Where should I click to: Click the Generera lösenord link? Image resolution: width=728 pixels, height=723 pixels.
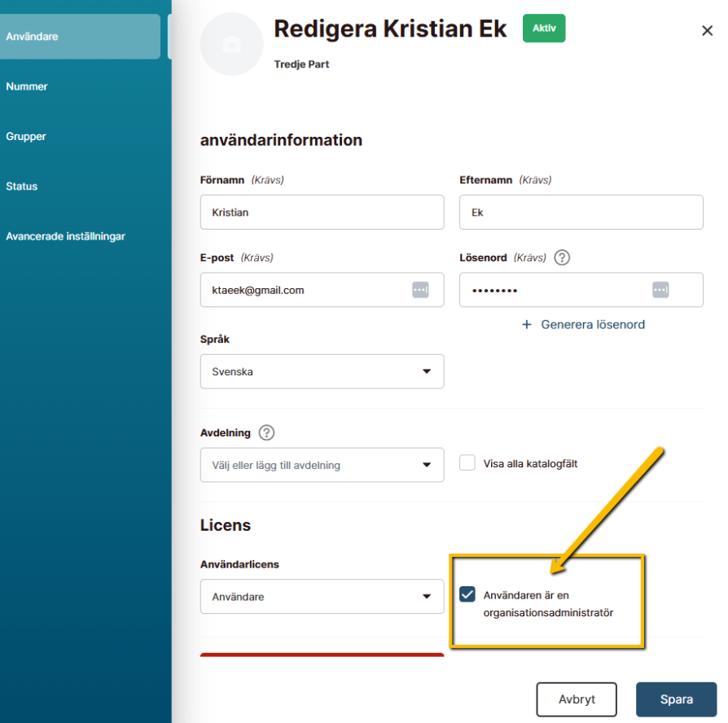tap(593, 324)
